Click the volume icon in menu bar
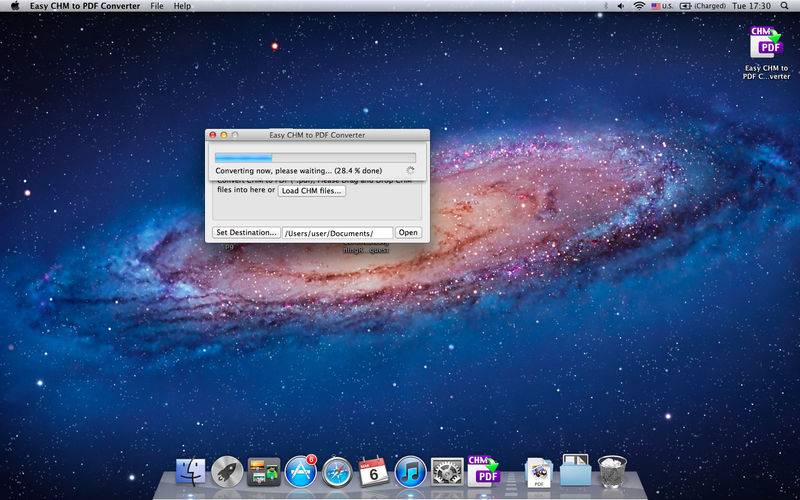800x500 pixels. coord(620,6)
